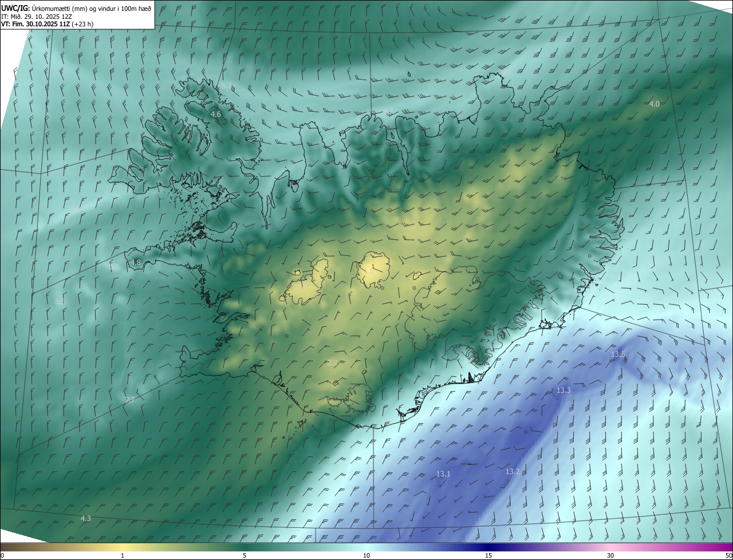Viewport: 733px width, 560px height.
Task: Click the "2.7" value label off the southwest coast
Action: tap(130, 400)
